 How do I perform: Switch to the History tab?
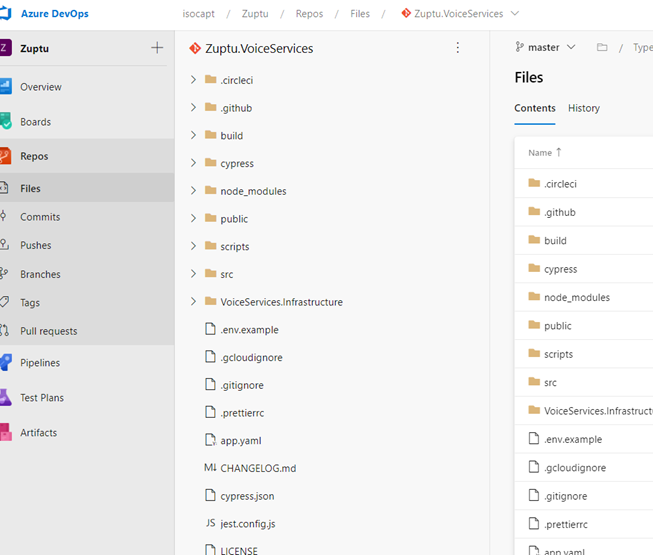[x=584, y=108]
